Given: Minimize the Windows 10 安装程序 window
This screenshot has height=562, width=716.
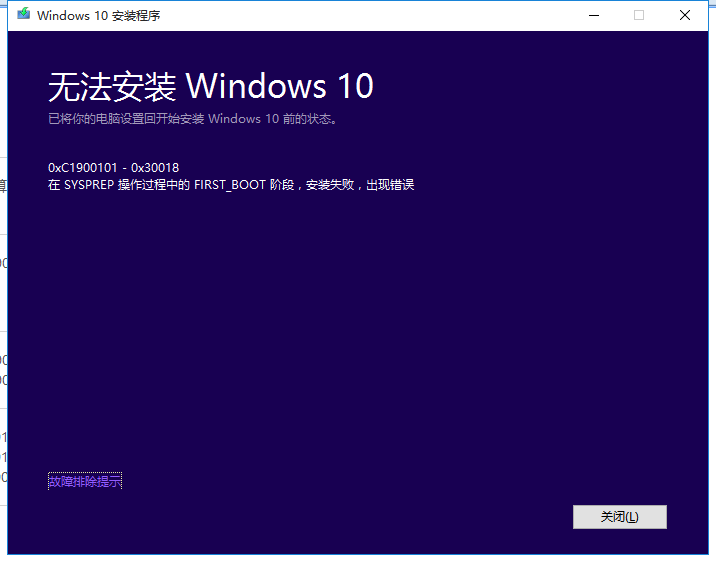Looking at the screenshot, I should (x=594, y=15).
